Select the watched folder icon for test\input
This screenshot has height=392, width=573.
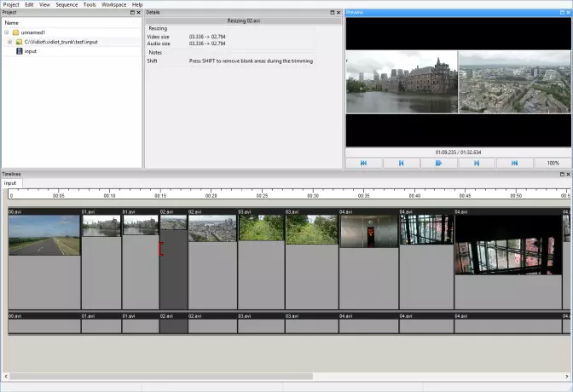[x=19, y=42]
